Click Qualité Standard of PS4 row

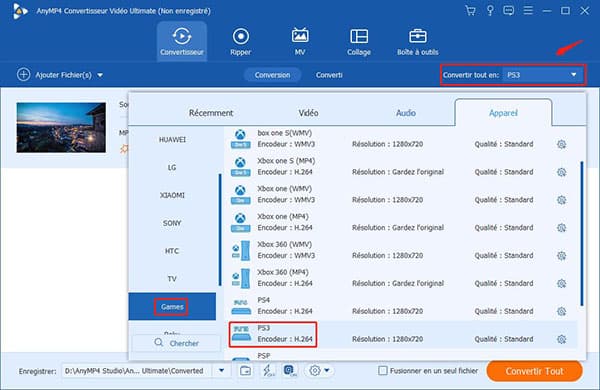click(x=504, y=311)
